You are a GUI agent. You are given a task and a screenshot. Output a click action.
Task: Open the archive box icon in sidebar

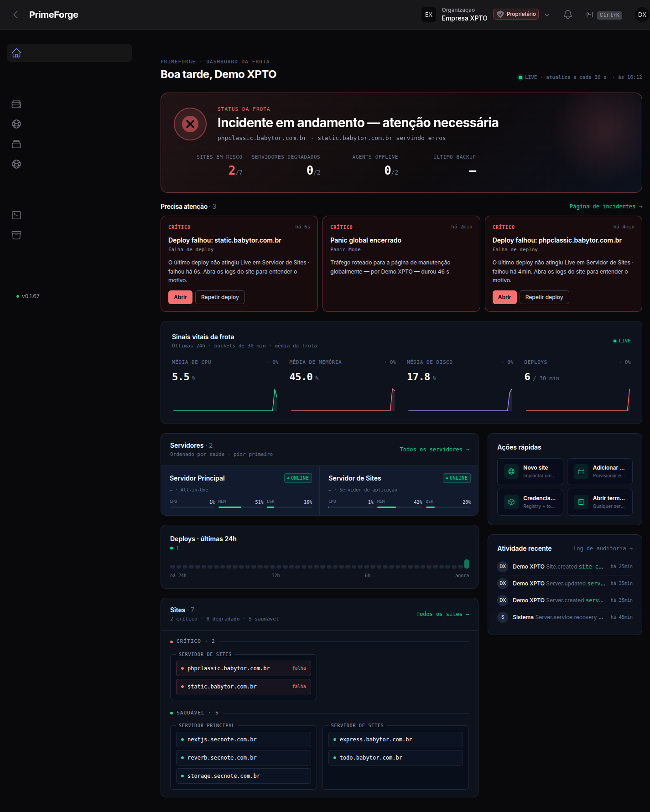pyautogui.click(x=16, y=235)
